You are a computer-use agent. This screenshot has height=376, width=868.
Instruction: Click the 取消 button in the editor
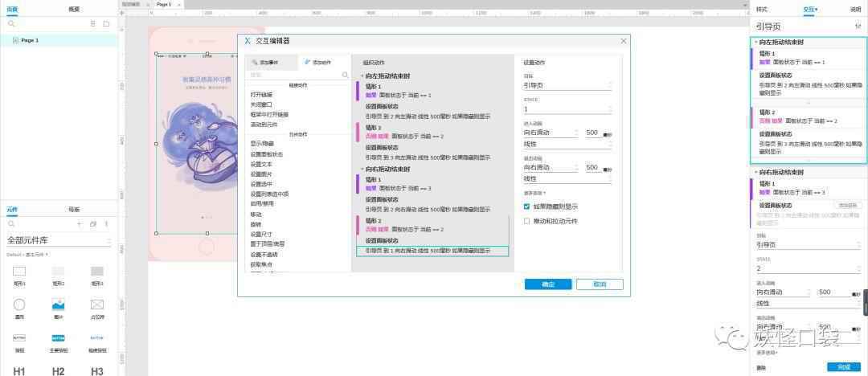click(600, 284)
